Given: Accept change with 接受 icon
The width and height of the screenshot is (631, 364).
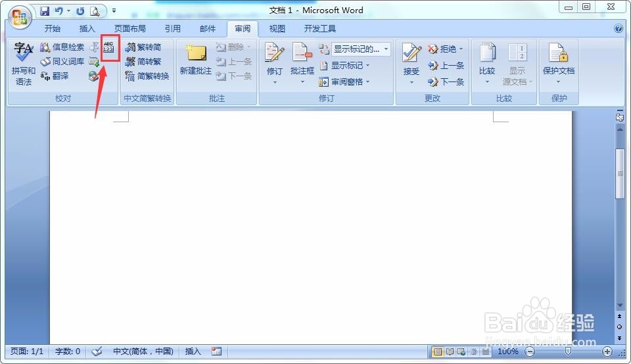Looking at the screenshot, I should coord(411,53).
